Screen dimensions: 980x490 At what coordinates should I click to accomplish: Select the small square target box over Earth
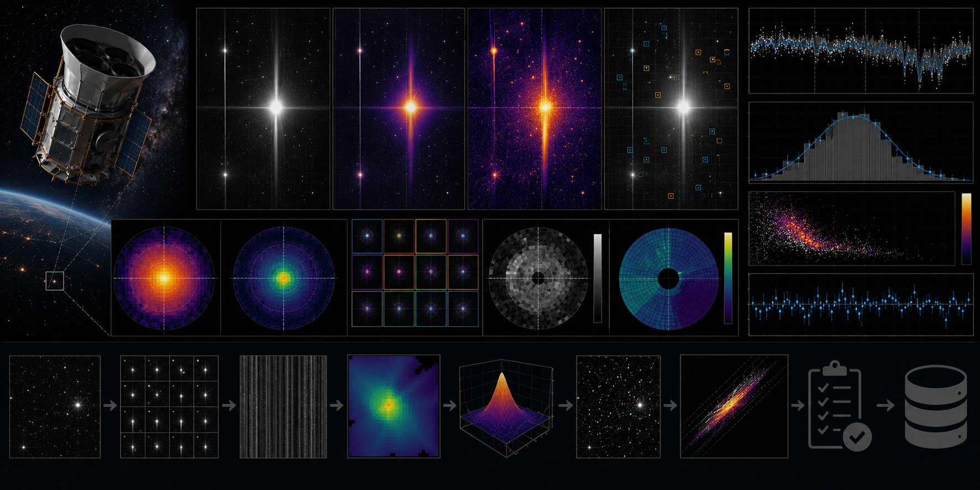pos(55,281)
